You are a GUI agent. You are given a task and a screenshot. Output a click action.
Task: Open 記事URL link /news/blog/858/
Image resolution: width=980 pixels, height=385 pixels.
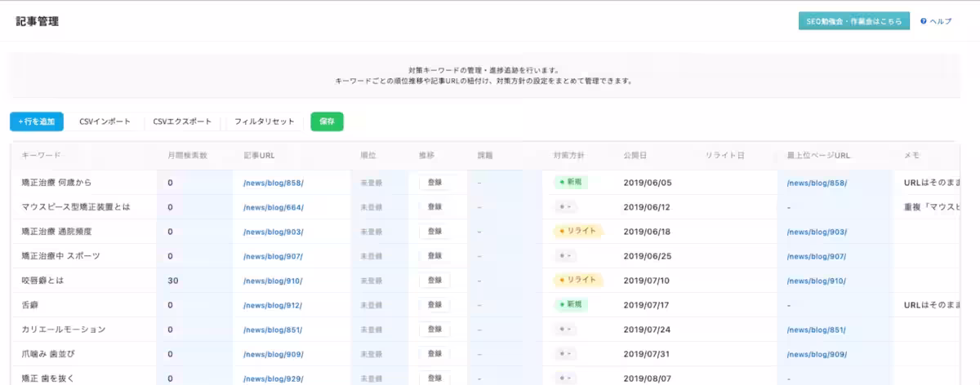tap(274, 183)
